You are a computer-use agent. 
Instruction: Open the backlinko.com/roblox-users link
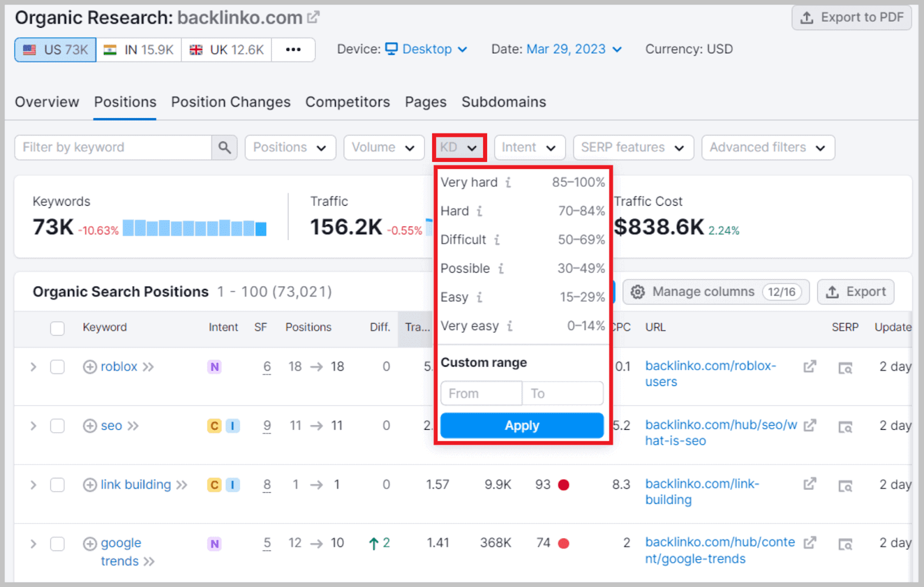coord(710,374)
